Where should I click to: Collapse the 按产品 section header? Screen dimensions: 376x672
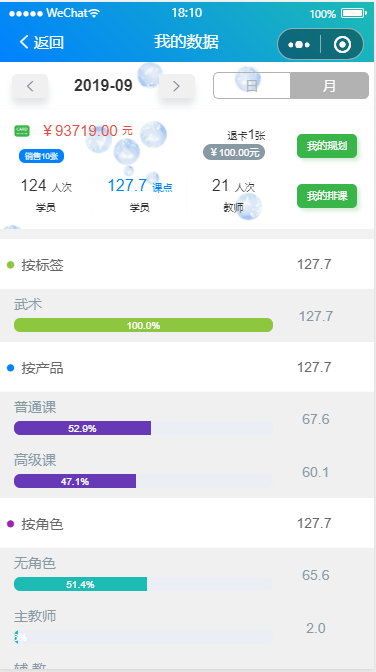187,367
